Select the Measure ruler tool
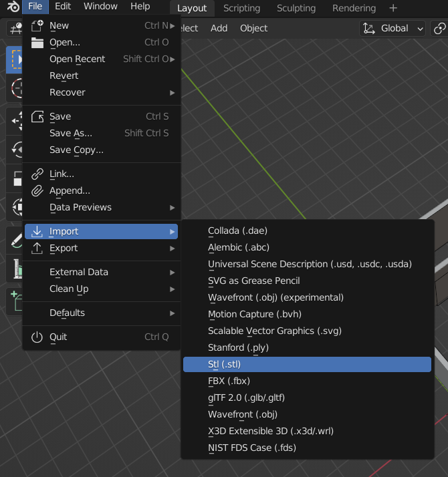 pos(15,269)
